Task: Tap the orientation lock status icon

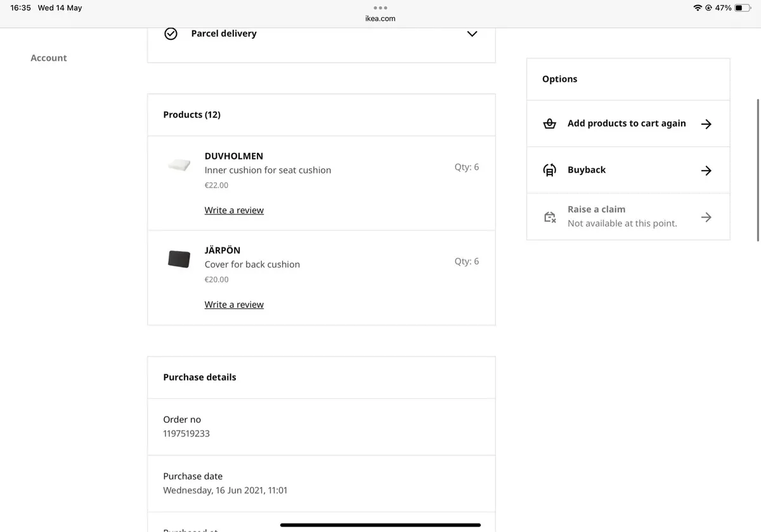Action: pos(708,8)
